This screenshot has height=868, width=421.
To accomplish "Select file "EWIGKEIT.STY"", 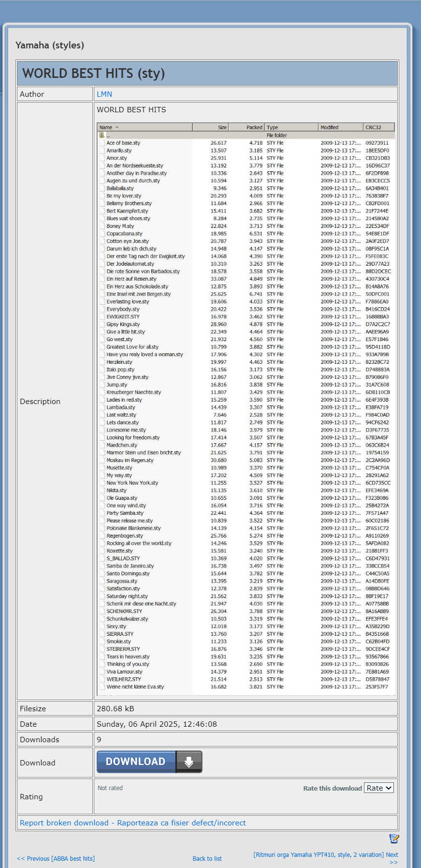I will pos(123,316).
